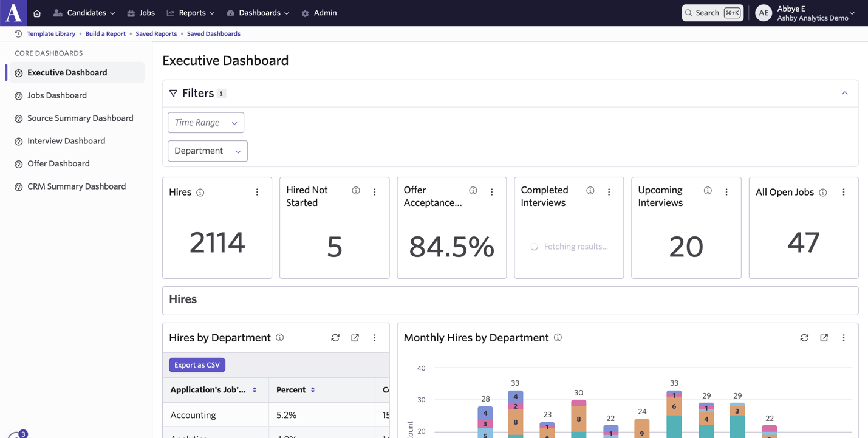
Task: Select Jobs Dashboard in sidebar
Action: click(x=77, y=95)
